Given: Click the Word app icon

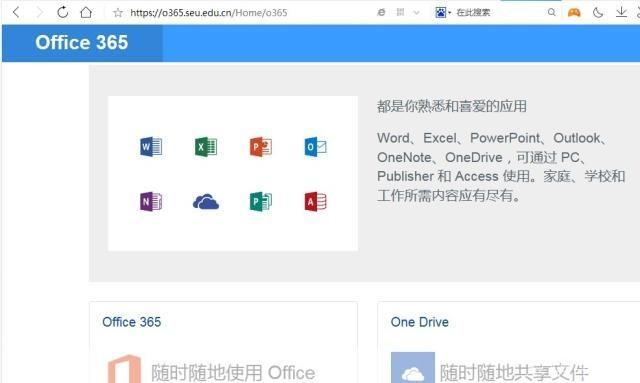Looking at the screenshot, I should (151, 147).
